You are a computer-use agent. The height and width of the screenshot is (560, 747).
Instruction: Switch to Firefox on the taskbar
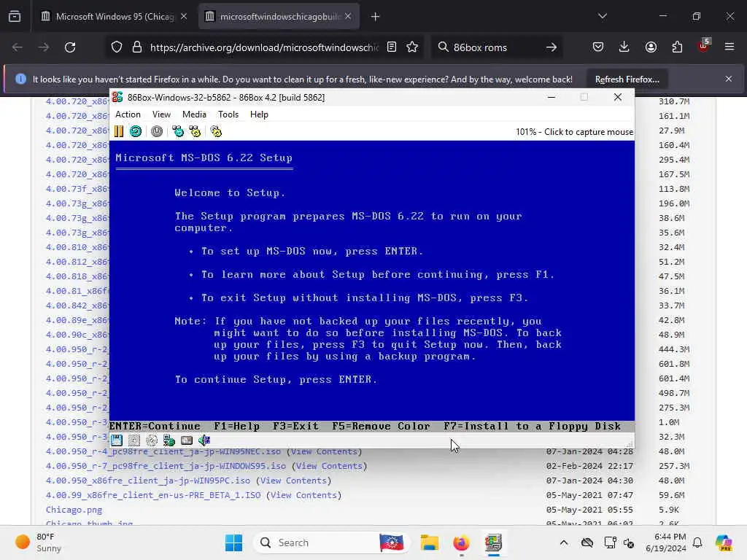[x=461, y=542]
